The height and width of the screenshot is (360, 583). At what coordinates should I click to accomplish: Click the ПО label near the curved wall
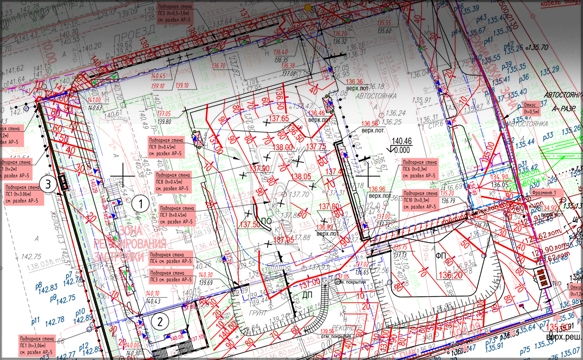pyautogui.click(x=266, y=221)
